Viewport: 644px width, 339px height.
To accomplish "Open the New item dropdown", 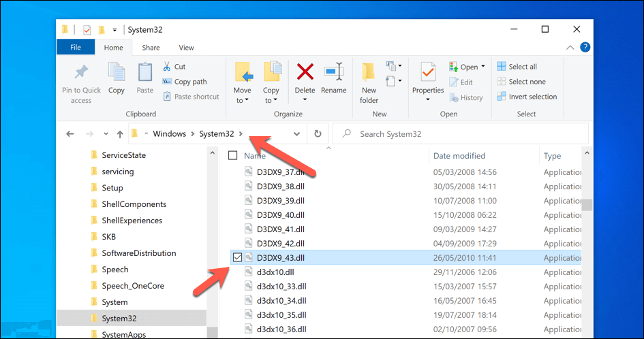I will pyautogui.click(x=393, y=65).
